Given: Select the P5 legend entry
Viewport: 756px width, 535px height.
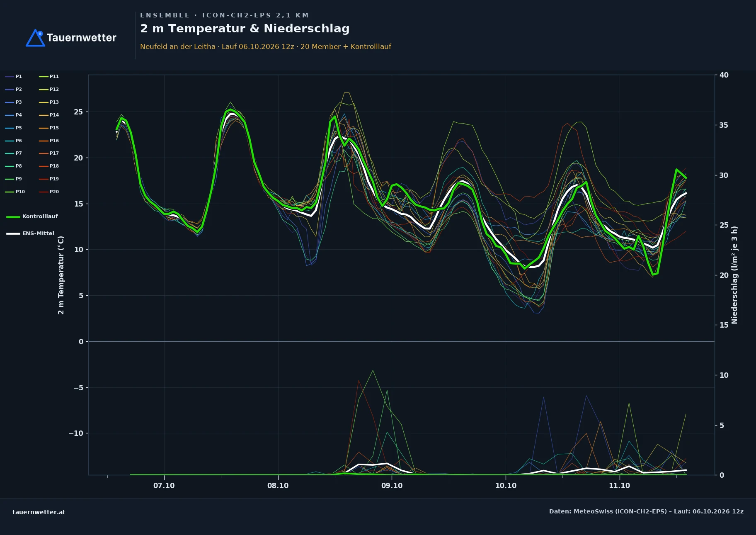Looking at the screenshot, I should [13, 128].
